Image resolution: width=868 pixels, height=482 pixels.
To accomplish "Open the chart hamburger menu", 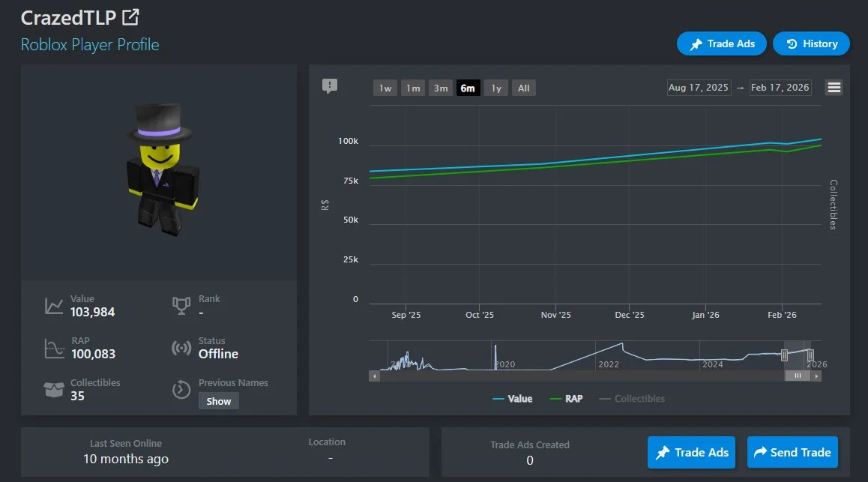I will (834, 87).
